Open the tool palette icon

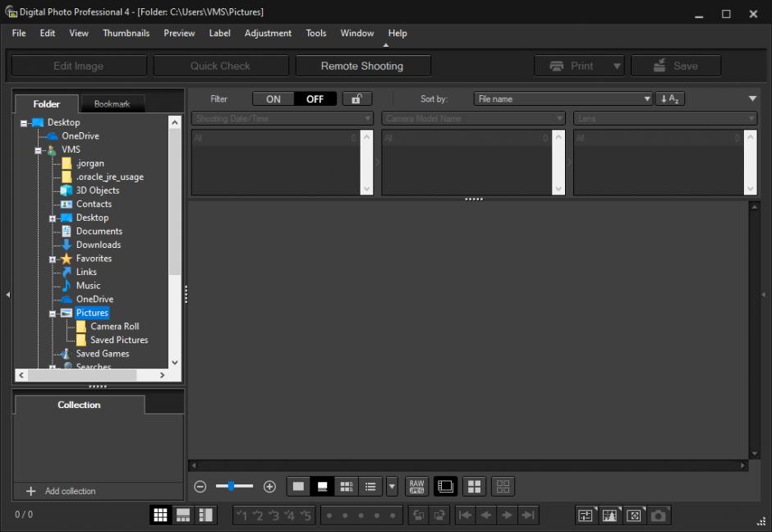(586, 516)
